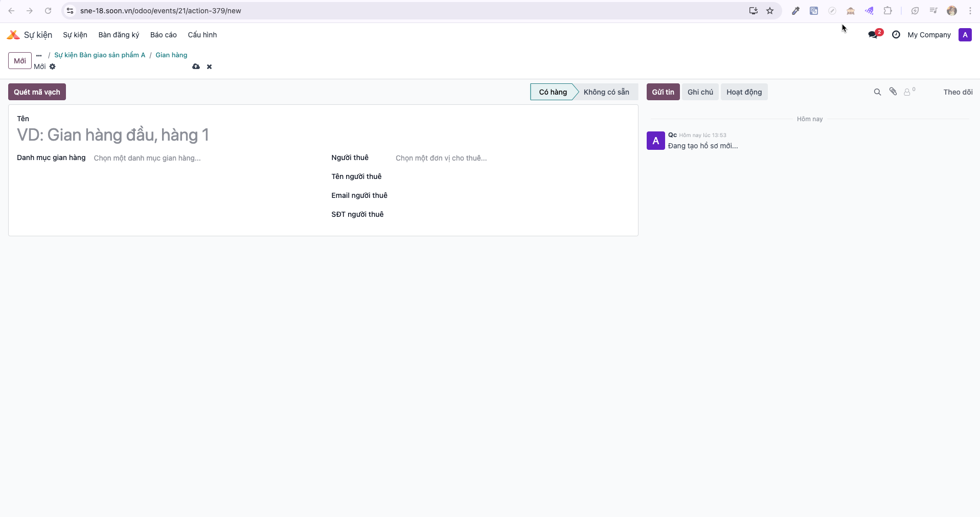Image resolution: width=980 pixels, height=517 pixels.
Task: Open the Cấu hình menu
Action: tap(202, 35)
